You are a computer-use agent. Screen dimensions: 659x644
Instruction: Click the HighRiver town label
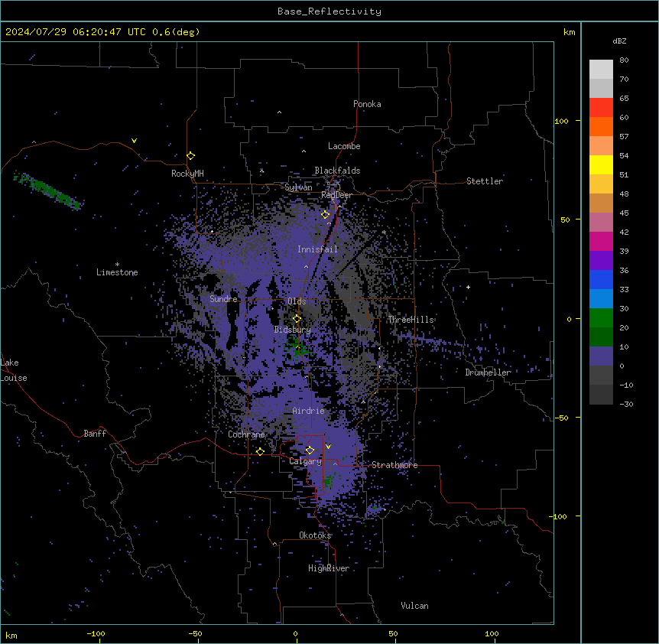pos(329,568)
